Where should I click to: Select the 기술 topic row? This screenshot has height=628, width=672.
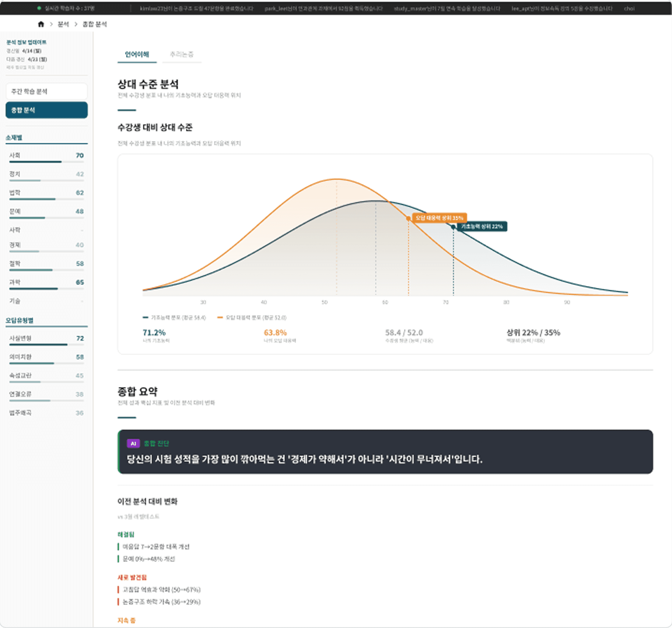(x=47, y=301)
